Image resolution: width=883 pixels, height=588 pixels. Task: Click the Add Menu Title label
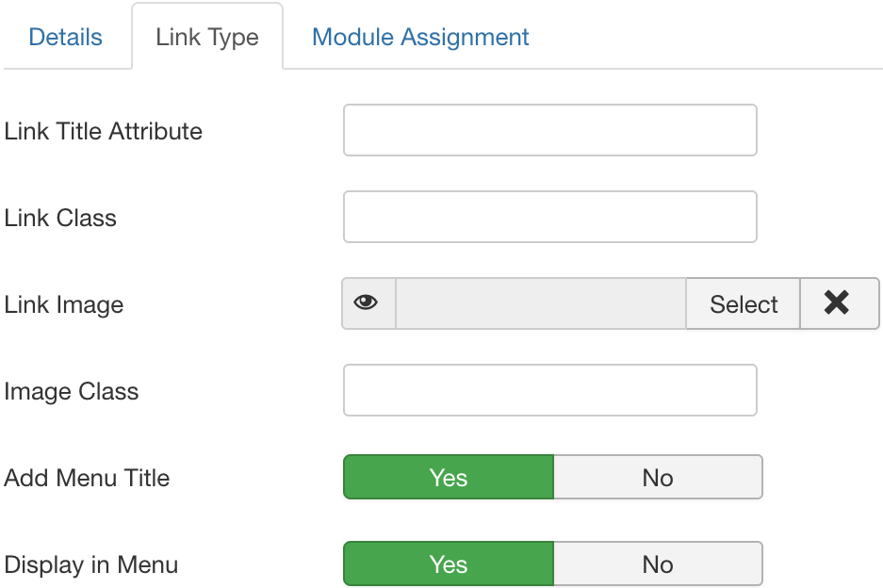click(87, 478)
